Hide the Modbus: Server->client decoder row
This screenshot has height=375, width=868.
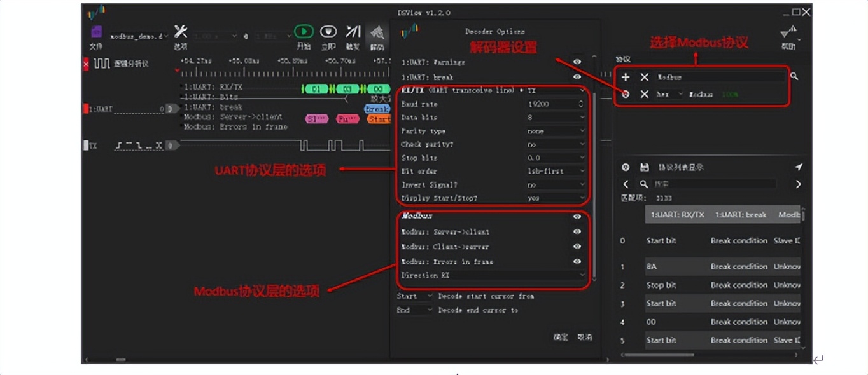tap(577, 231)
